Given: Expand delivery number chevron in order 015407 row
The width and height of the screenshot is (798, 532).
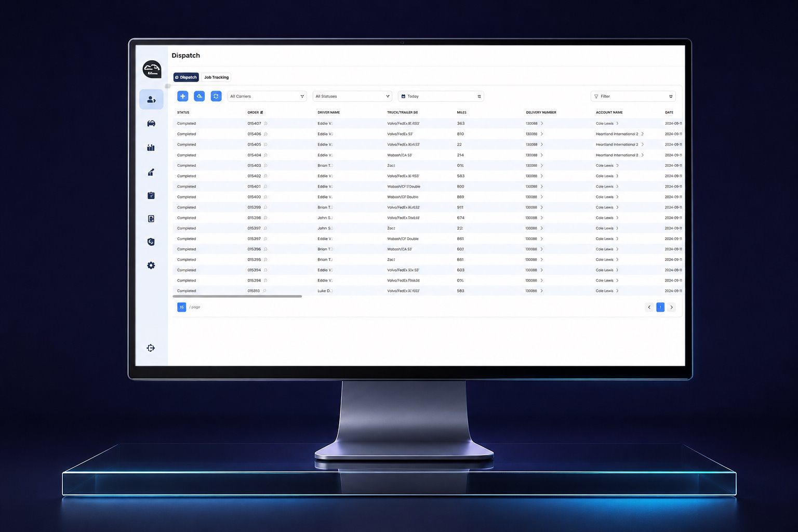Looking at the screenshot, I should [x=542, y=124].
